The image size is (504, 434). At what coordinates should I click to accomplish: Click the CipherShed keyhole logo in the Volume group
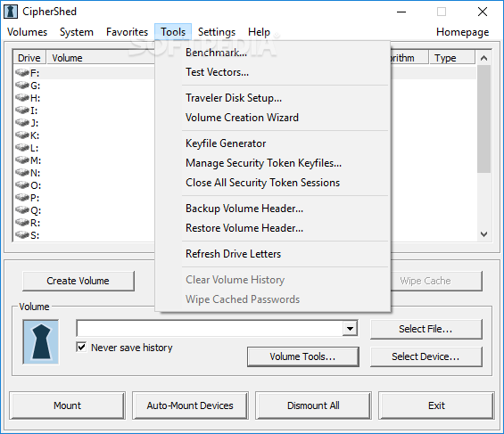[x=41, y=342]
